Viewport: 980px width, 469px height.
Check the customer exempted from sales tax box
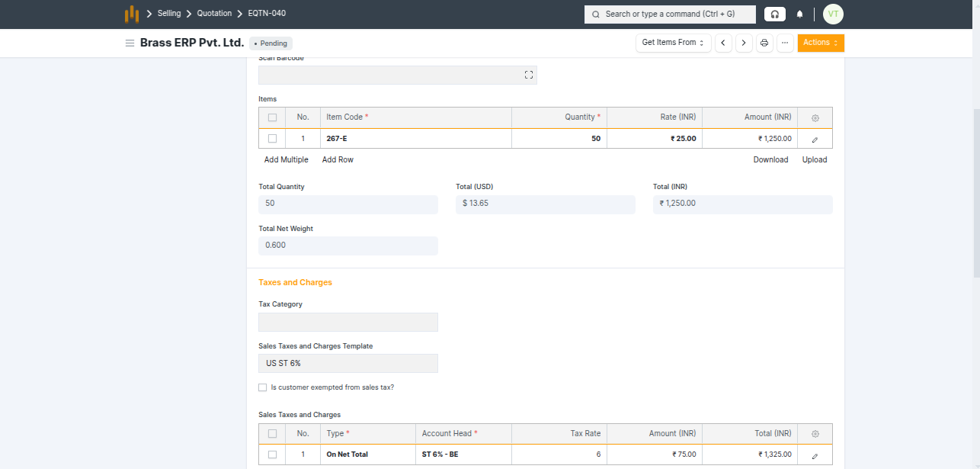[263, 387]
